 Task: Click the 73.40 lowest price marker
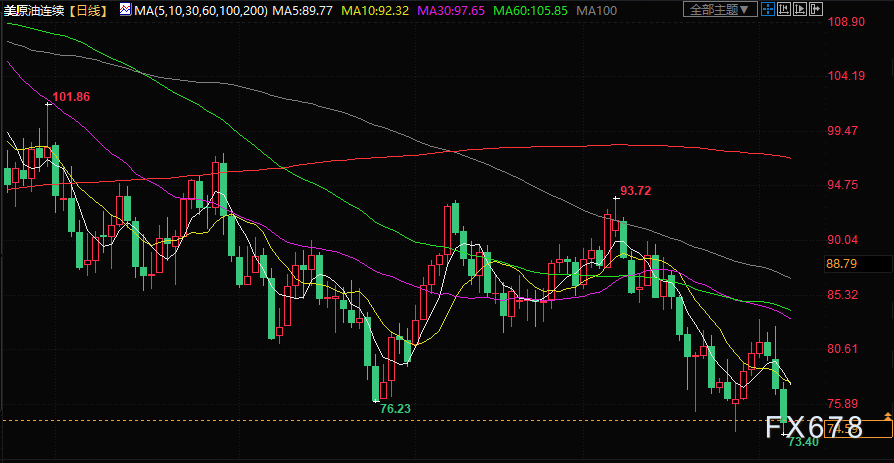pos(803,442)
